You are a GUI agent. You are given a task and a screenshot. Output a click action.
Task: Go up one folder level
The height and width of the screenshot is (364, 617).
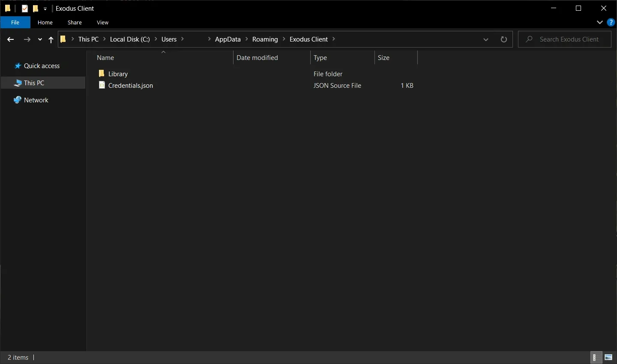tap(51, 39)
